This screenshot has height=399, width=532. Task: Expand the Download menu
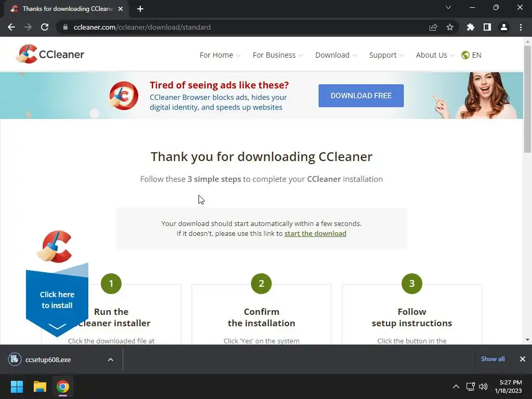pyautogui.click(x=336, y=55)
